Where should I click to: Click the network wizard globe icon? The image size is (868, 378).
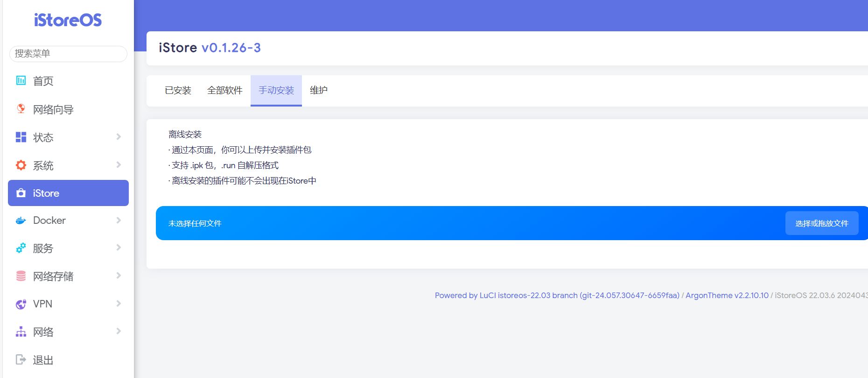coord(21,109)
